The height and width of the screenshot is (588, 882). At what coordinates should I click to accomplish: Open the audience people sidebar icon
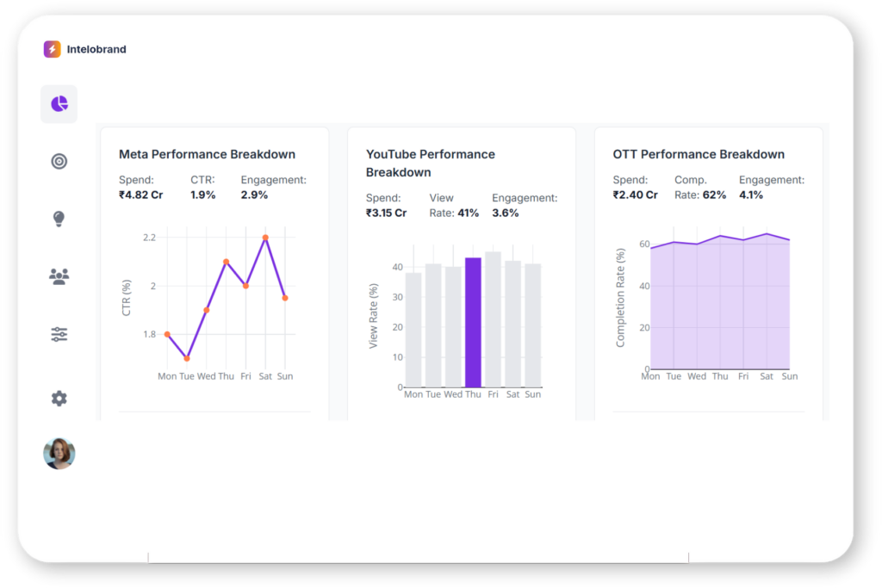pyautogui.click(x=59, y=276)
